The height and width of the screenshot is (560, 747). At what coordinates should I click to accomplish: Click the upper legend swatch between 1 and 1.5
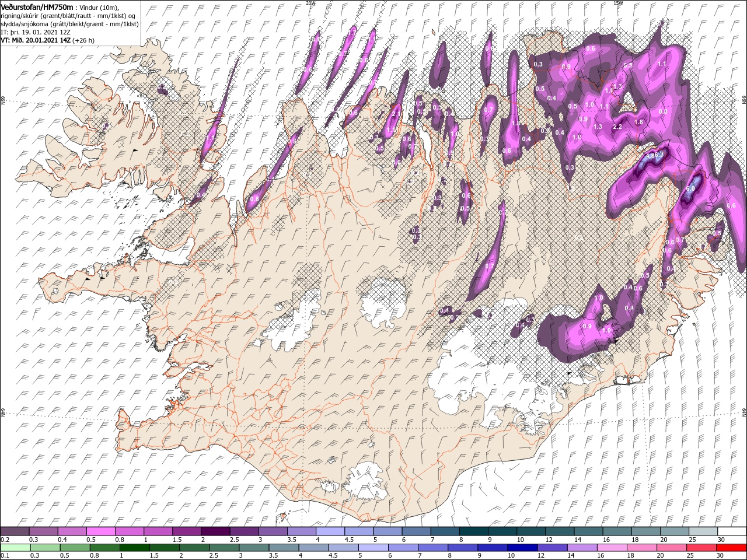pyautogui.click(x=158, y=531)
